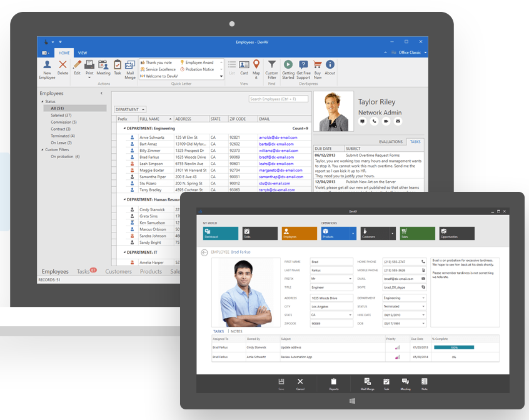Click Reports in the tablet bottom bar
Image resolution: width=529 pixels, height=420 pixels.
[334, 384]
